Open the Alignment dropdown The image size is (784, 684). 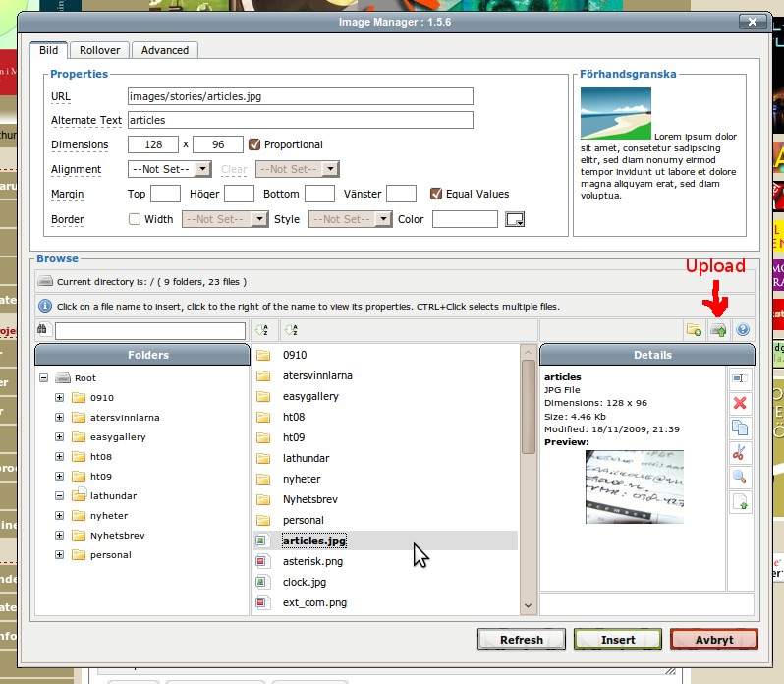(170, 169)
